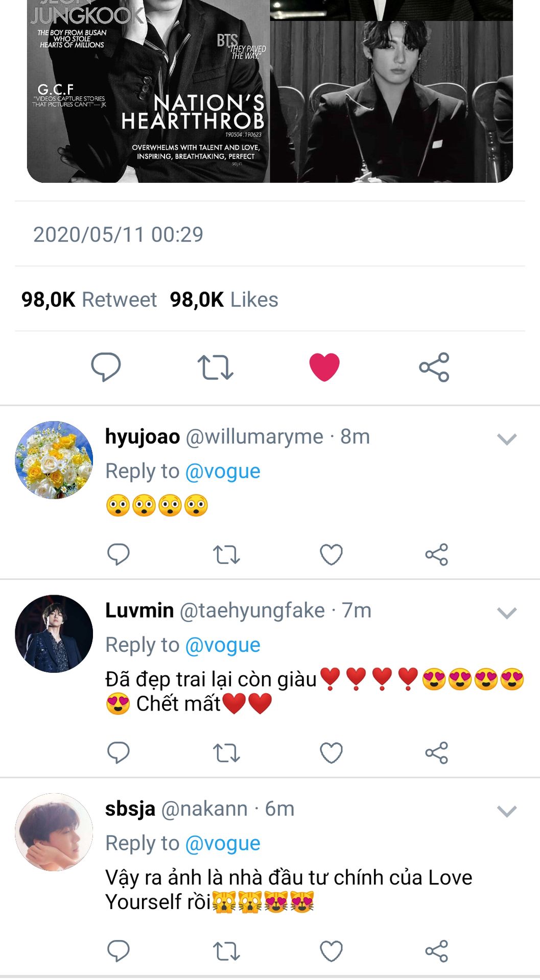The width and height of the screenshot is (540, 980).
Task: View the 98,0K Retweet list
Action: pyautogui.click(x=89, y=300)
